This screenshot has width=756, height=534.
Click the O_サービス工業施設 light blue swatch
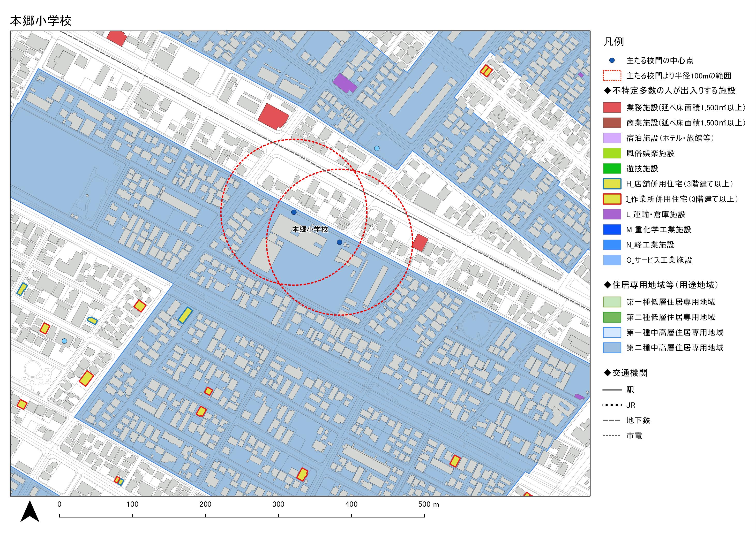(x=612, y=260)
